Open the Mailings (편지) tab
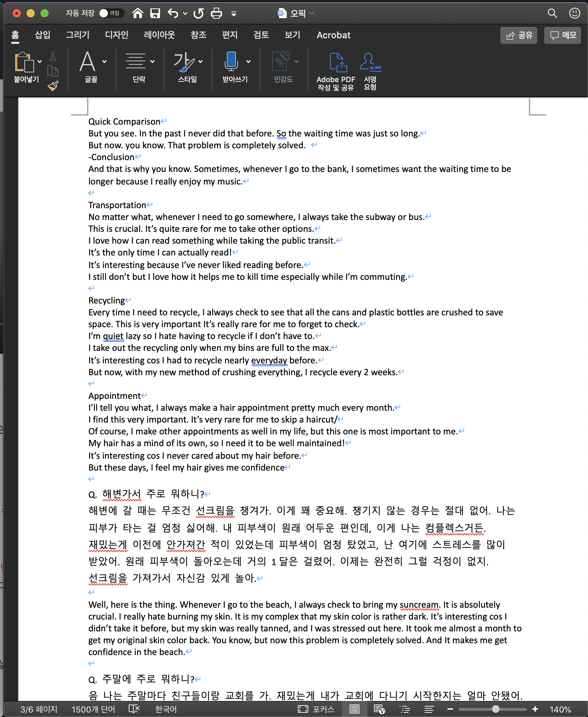Viewport: 588px width, 717px height. 230,35
